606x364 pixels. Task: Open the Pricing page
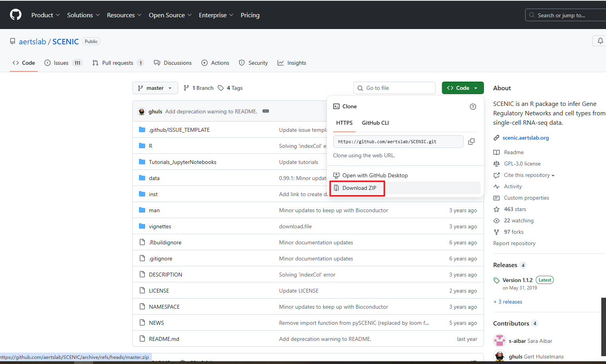tap(250, 15)
